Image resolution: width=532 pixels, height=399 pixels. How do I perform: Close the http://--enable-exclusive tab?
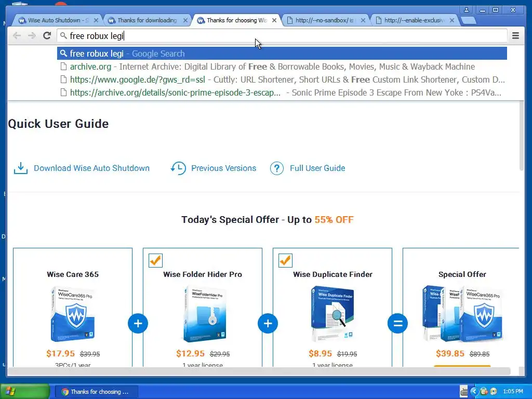coord(452,20)
